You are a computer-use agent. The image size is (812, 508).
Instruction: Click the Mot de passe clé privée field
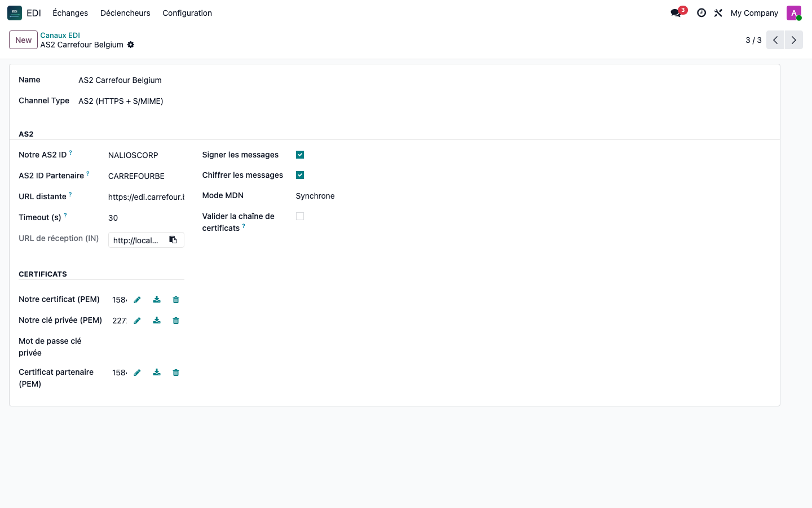click(x=146, y=341)
